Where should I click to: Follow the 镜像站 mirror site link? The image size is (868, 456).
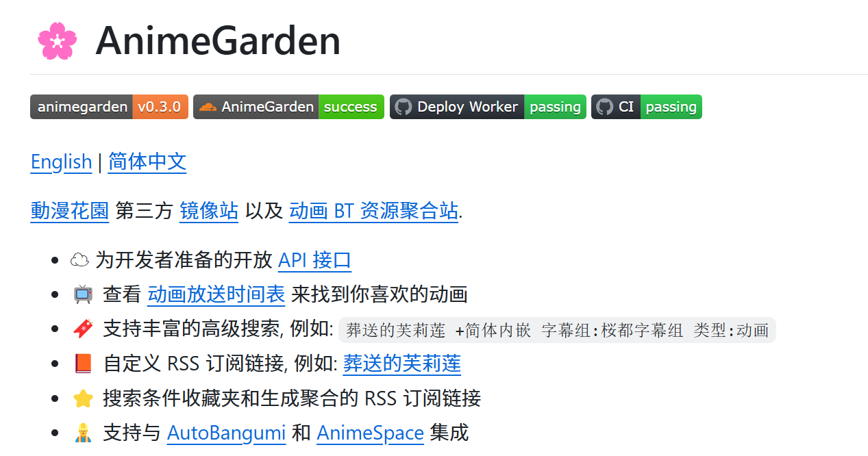(x=209, y=211)
